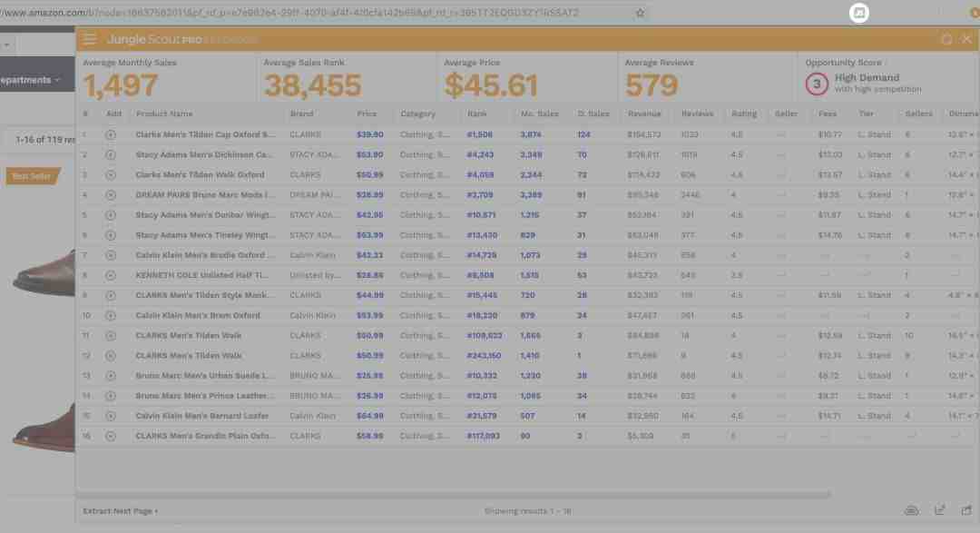The image size is (980, 533).
Task: Sort by Rating column header
Action: click(744, 114)
